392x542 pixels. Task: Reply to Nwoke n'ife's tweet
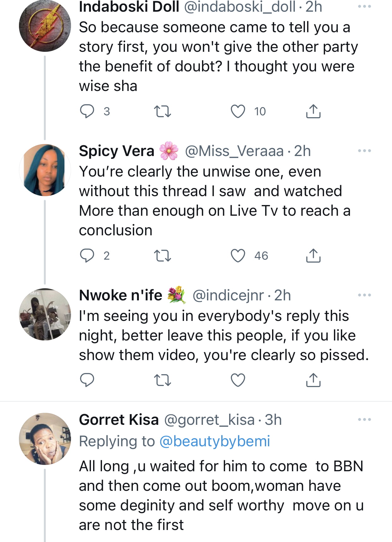pos(87,380)
